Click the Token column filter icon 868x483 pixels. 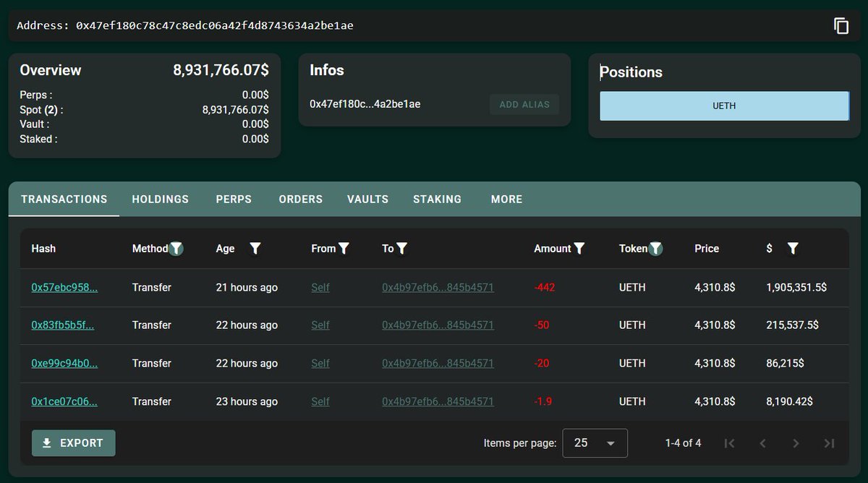[x=655, y=249]
